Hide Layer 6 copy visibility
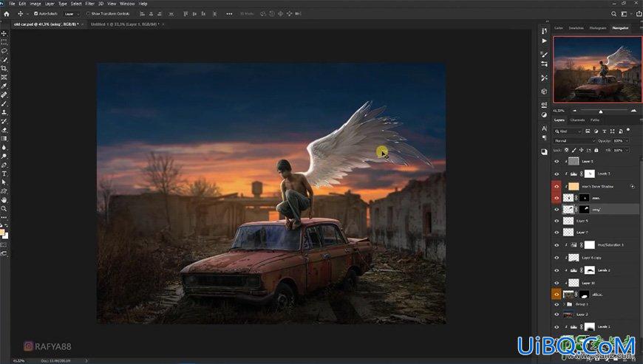Viewport: 643px width, 364px height. point(557,258)
